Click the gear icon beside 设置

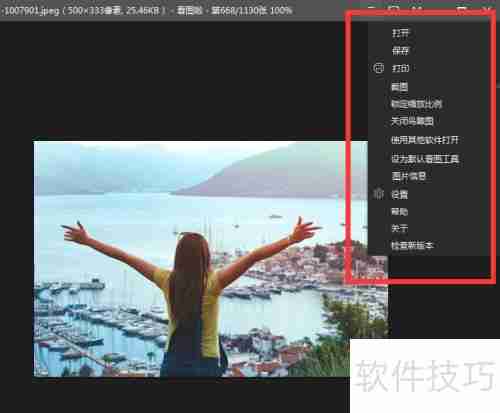[378, 194]
